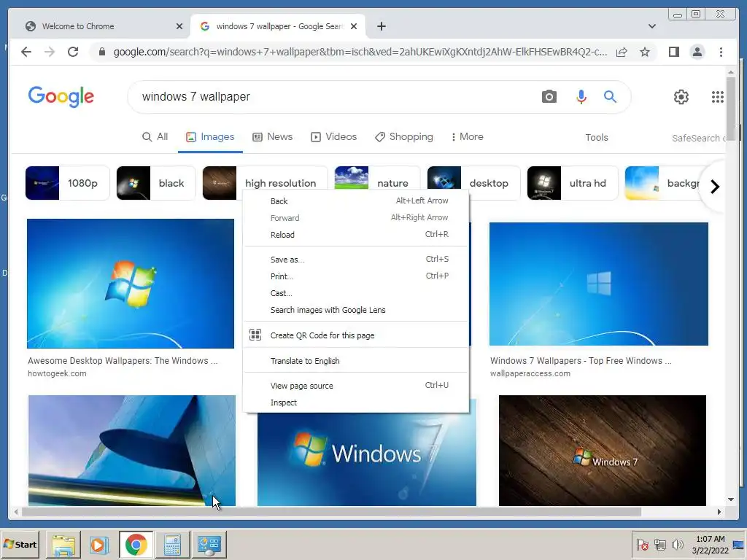The image size is (747, 560).
Task: Open the Tools filter options
Action: [x=597, y=137]
